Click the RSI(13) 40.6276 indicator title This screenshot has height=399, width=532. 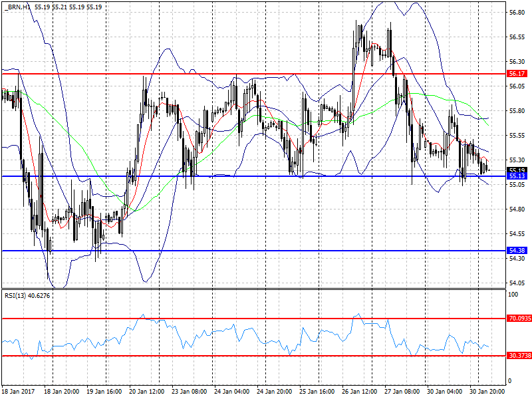click(27, 296)
